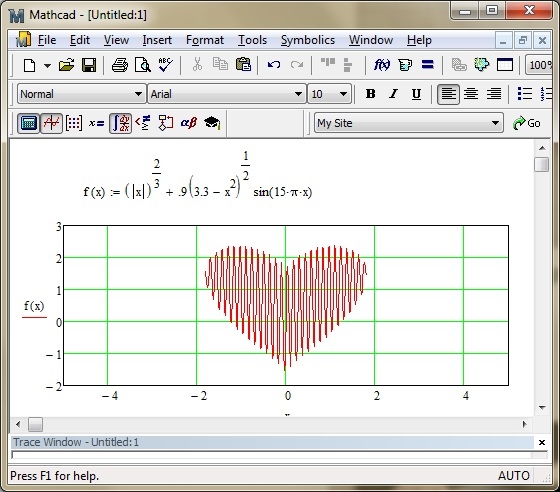This screenshot has width=560, height=492.
Task: Toggle Underline formatting
Action: (x=416, y=94)
